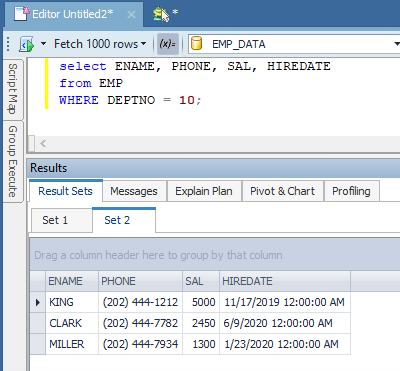This screenshot has width=400, height=371.
Task: Select the Result Sets tab
Action: click(x=66, y=191)
